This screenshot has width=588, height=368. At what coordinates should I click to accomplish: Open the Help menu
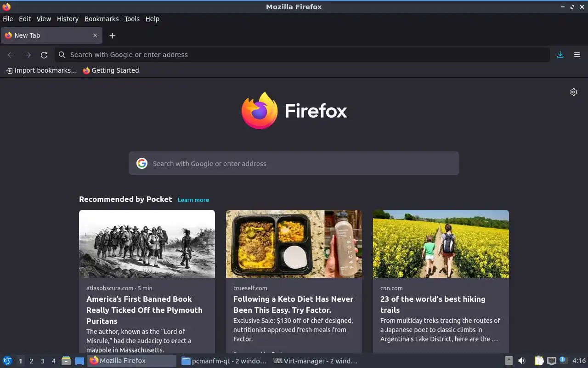(x=153, y=19)
